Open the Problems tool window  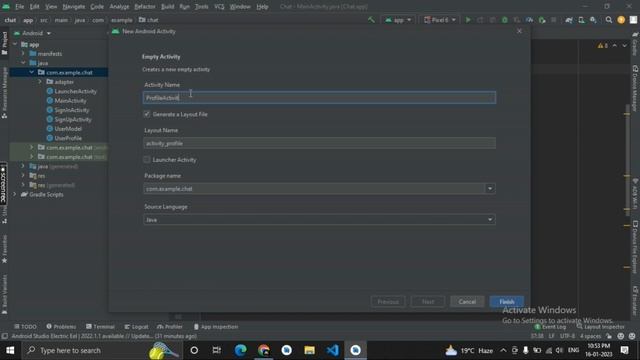pos(61,327)
